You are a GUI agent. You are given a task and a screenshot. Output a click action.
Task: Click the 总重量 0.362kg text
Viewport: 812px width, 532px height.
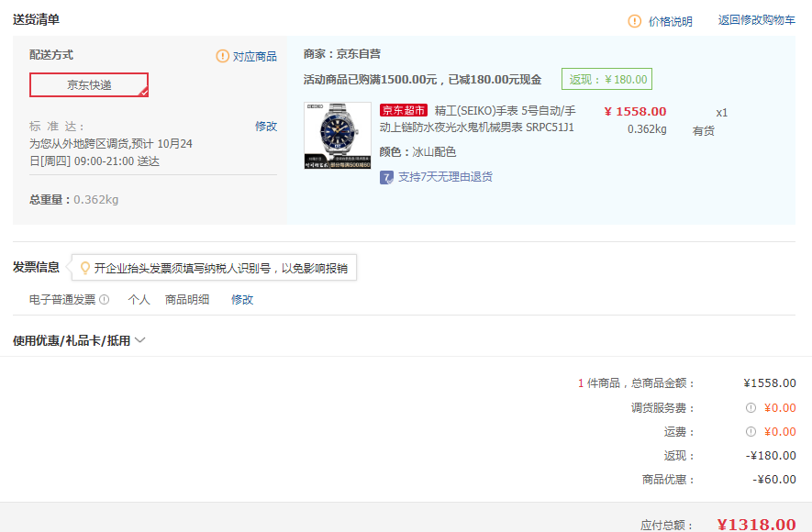[x=74, y=199]
